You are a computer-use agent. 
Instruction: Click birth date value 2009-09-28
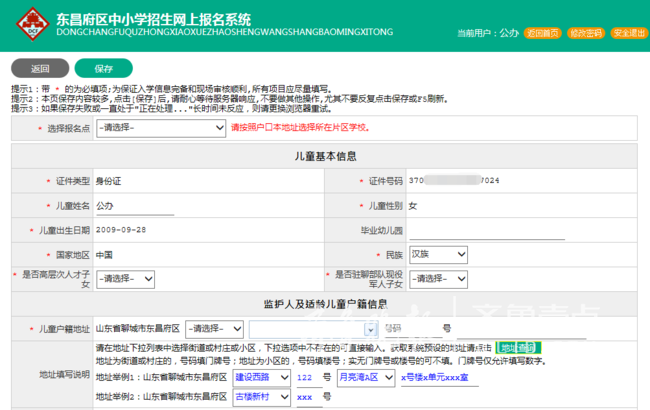(x=121, y=230)
